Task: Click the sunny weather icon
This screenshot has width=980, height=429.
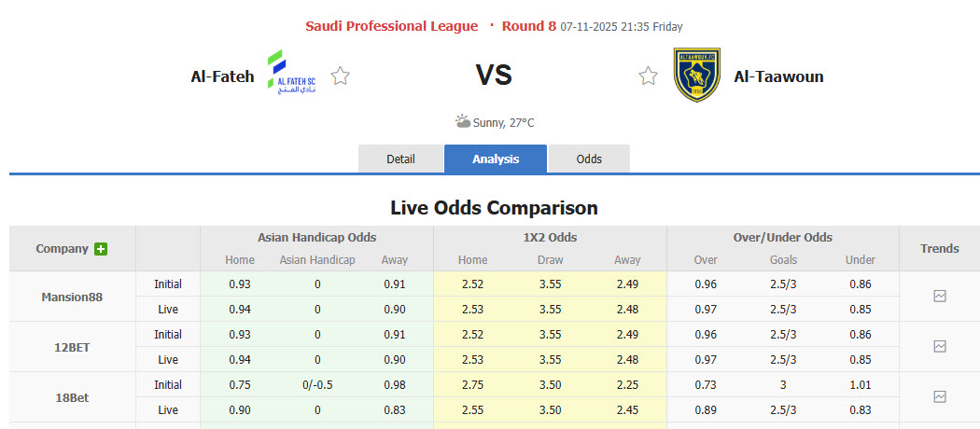Action: pos(463,121)
